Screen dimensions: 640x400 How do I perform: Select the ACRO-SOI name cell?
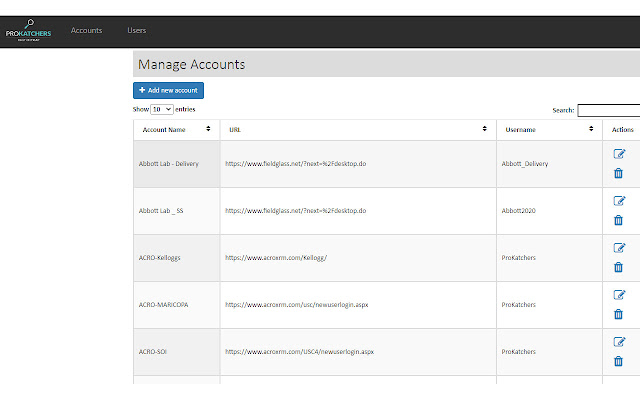(176, 352)
